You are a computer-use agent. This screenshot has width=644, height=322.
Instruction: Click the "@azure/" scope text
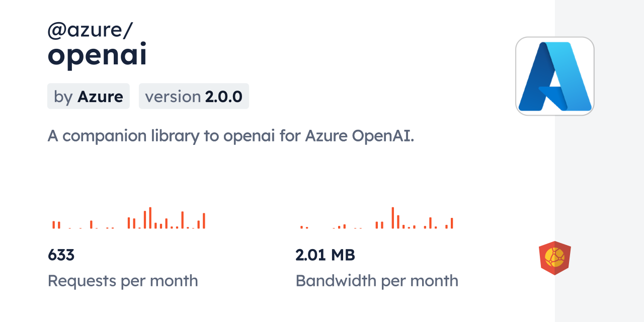click(90, 31)
